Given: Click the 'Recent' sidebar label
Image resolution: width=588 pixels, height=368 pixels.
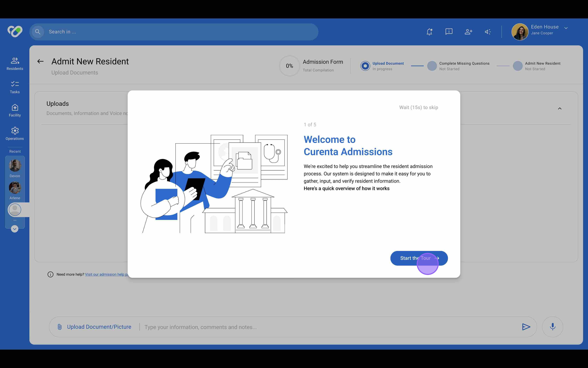Looking at the screenshot, I should coord(15,151).
